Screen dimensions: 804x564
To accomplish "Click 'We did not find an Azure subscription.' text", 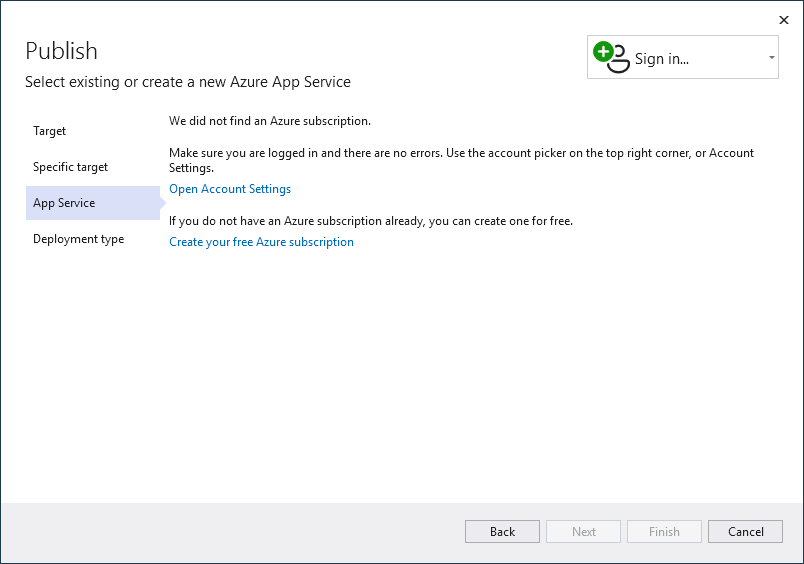I will click(x=270, y=121).
